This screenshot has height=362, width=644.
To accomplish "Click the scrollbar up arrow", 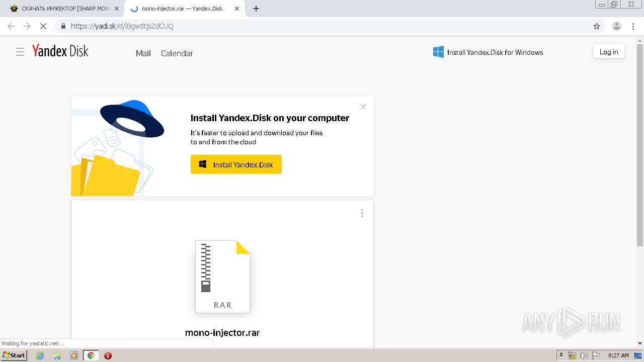I will pyautogui.click(x=640, y=40).
